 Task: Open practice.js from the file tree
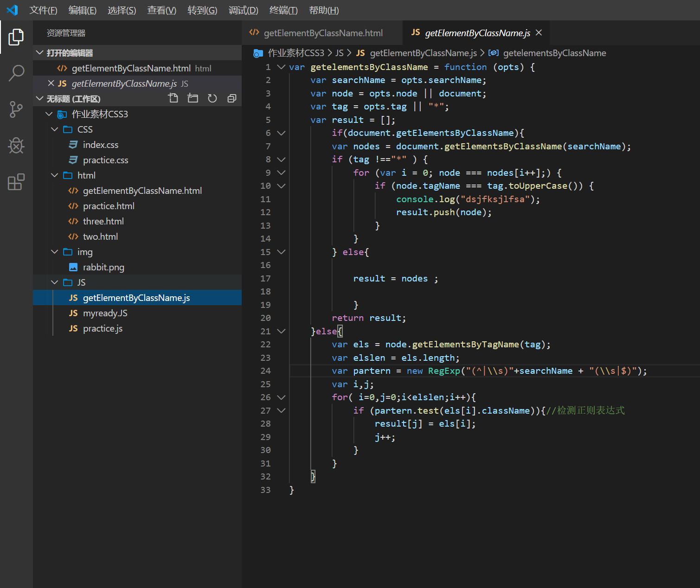coord(137,328)
